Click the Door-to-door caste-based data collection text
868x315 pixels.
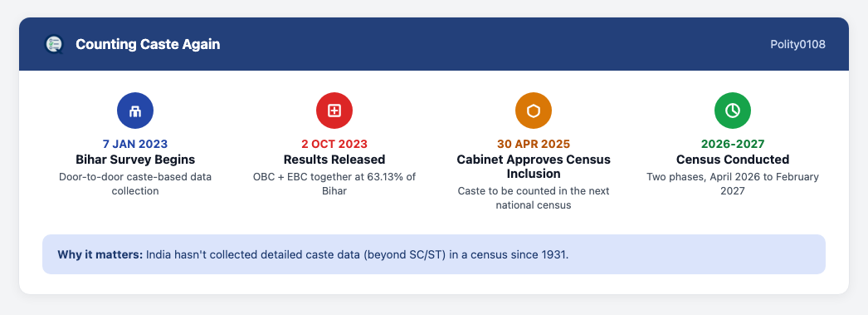click(135, 185)
